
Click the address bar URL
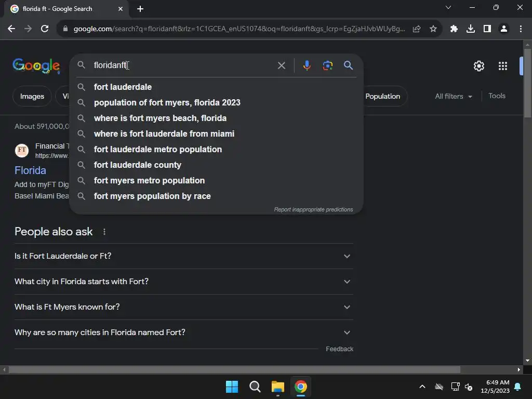tap(239, 29)
